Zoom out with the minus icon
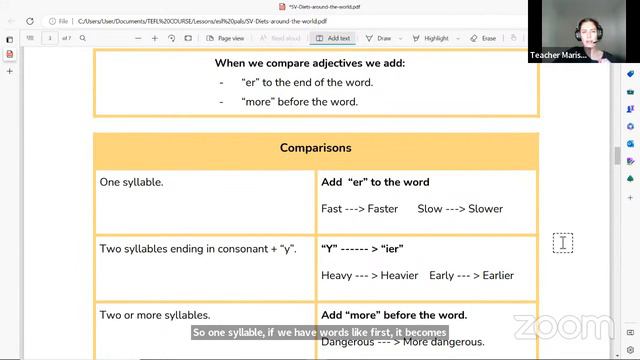 pos(138,38)
